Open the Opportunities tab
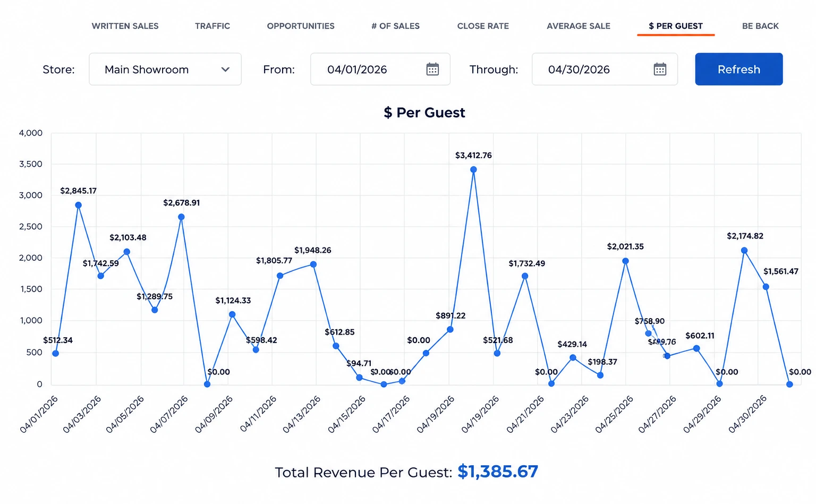Viewport: 816px width, 504px height. [301, 26]
